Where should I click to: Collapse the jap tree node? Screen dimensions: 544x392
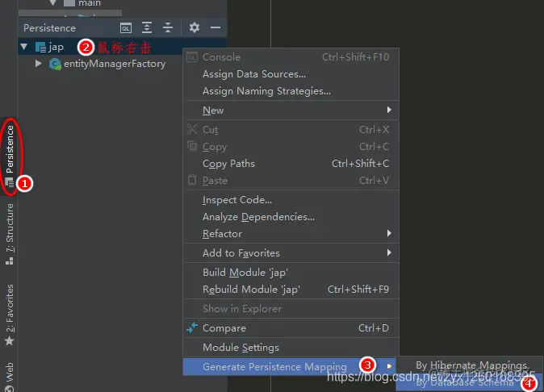click(x=24, y=47)
